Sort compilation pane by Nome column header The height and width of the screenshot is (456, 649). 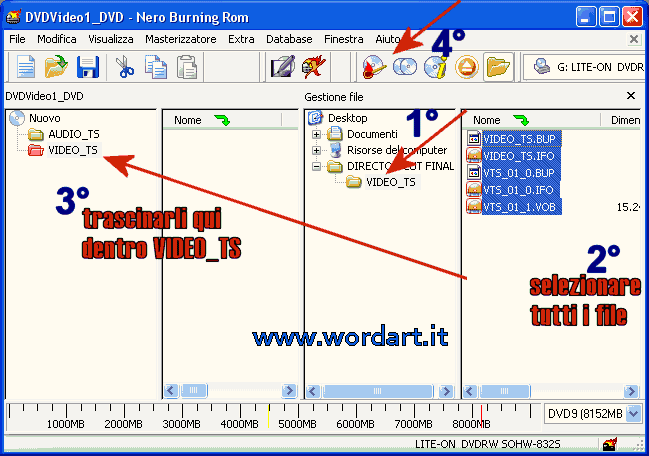click(x=222, y=120)
